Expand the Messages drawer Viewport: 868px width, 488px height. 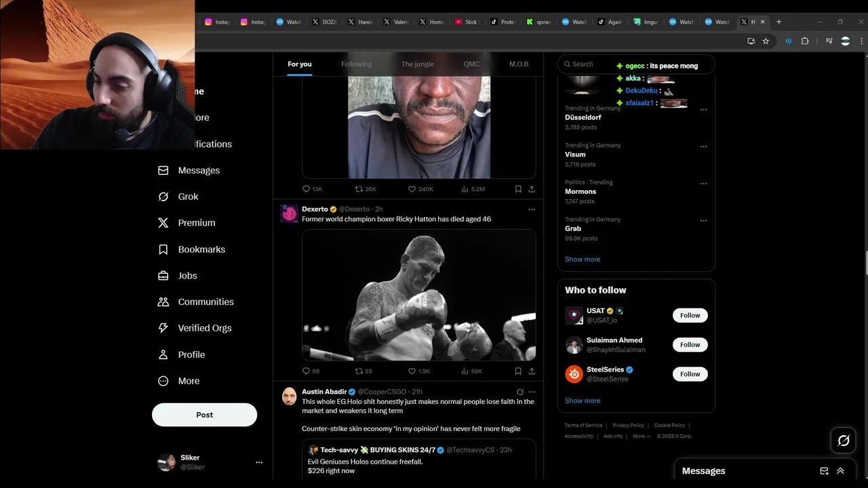tap(841, 471)
